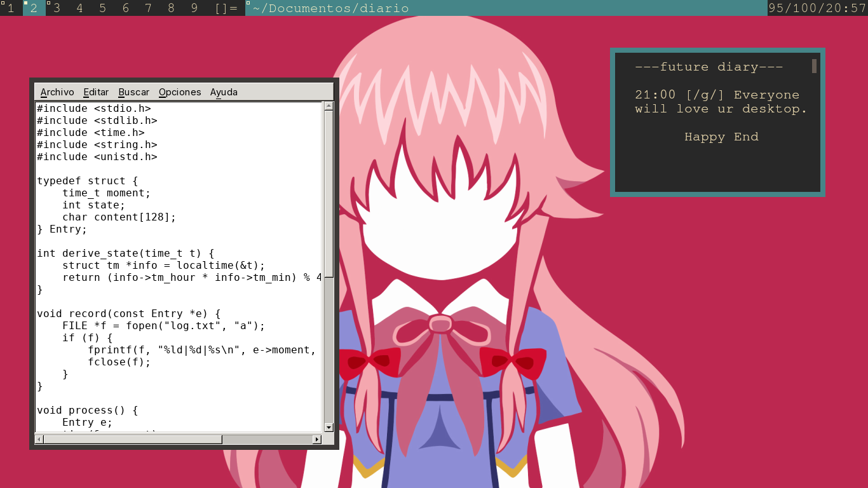Click the 'int state;' line

pos(94,205)
